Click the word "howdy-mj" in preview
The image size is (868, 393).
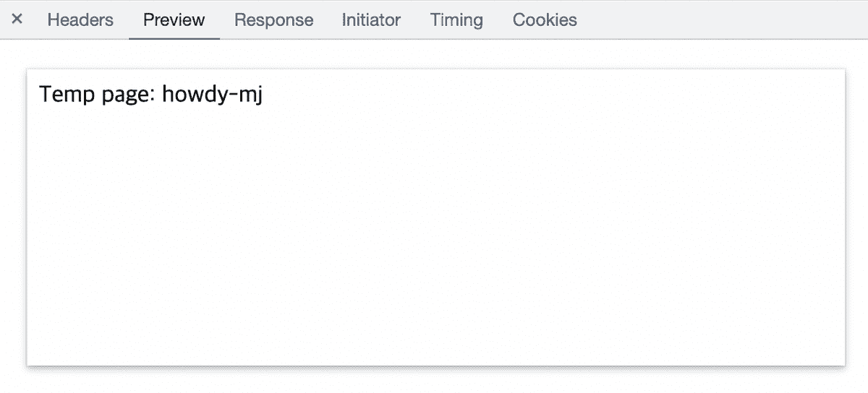coord(212,94)
